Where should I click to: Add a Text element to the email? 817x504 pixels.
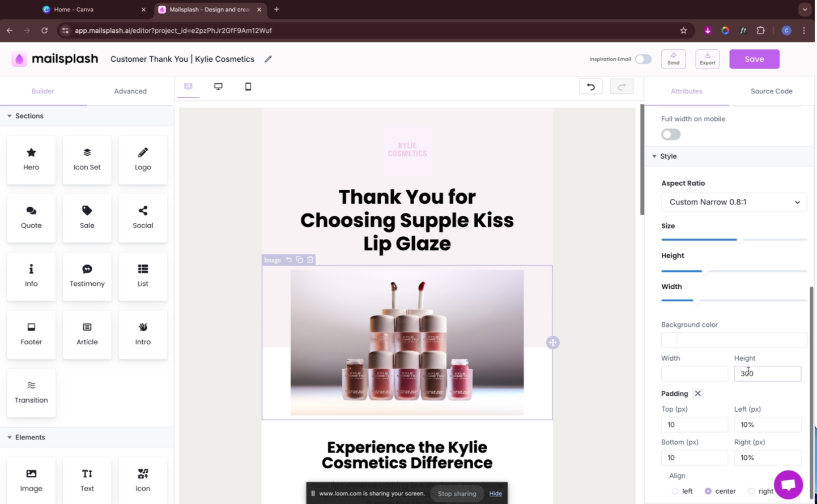click(x=87, y=479)
